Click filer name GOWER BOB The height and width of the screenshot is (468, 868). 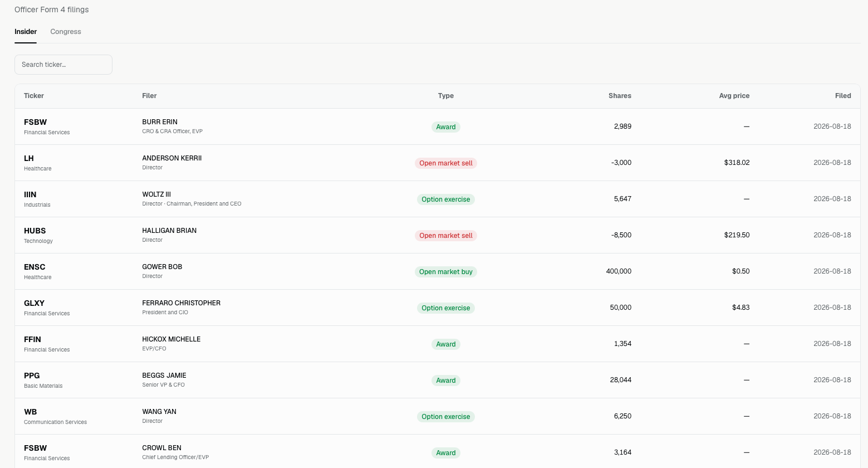click(162, 267)
